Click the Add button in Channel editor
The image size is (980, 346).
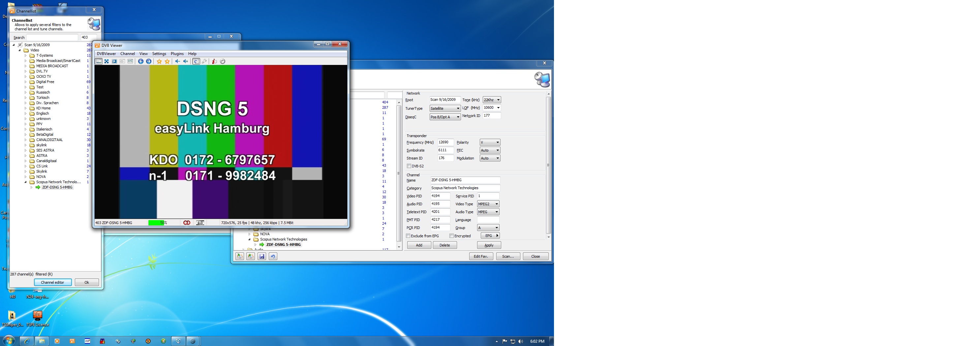pos(419,245)
